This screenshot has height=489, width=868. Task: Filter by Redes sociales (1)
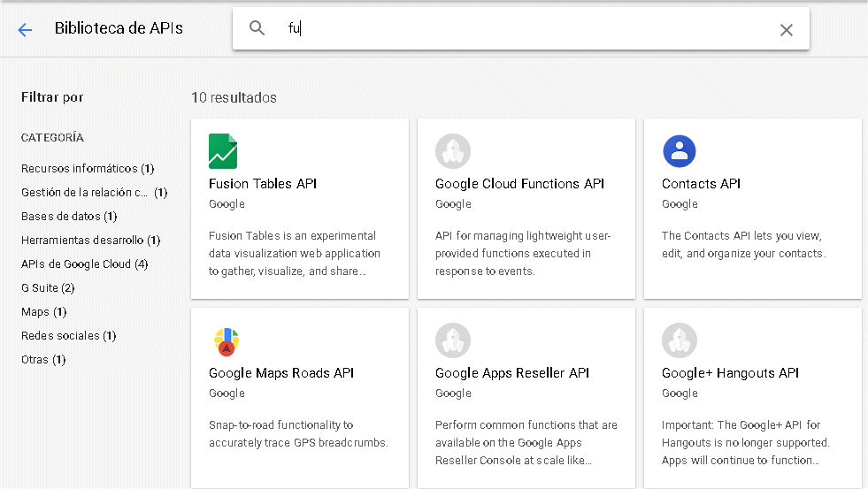[69, 336]
